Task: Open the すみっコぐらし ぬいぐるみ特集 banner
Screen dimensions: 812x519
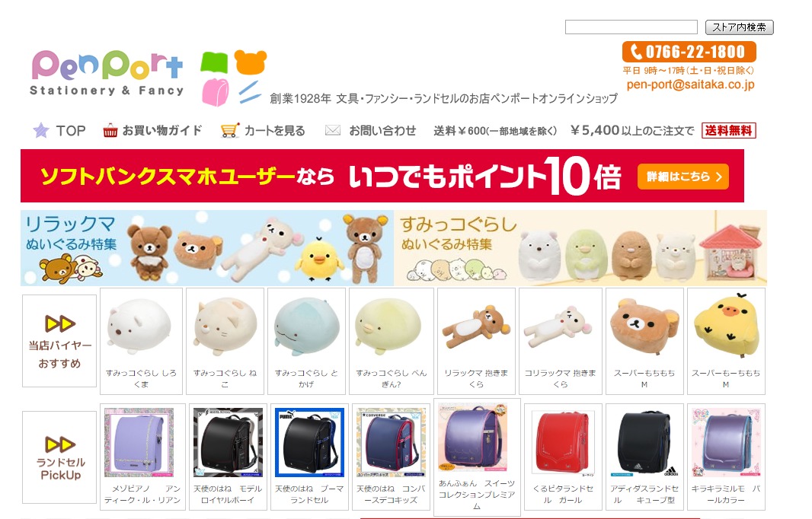Action: coord(580,248)
